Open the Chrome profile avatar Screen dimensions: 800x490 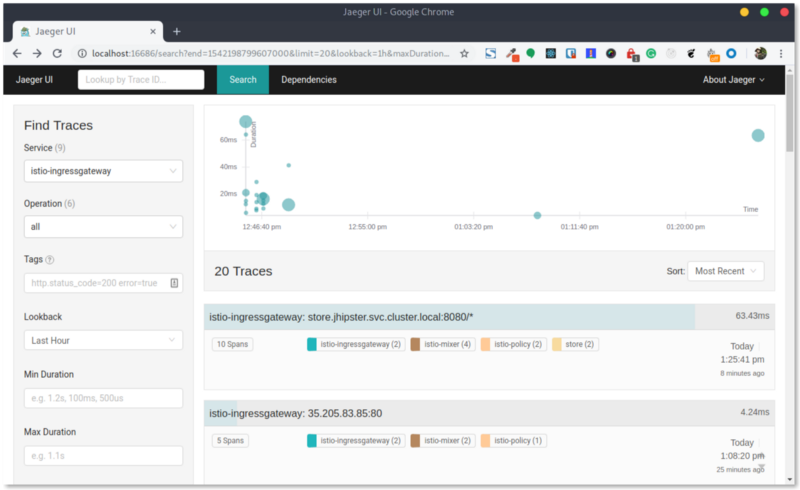pos(760,53)
